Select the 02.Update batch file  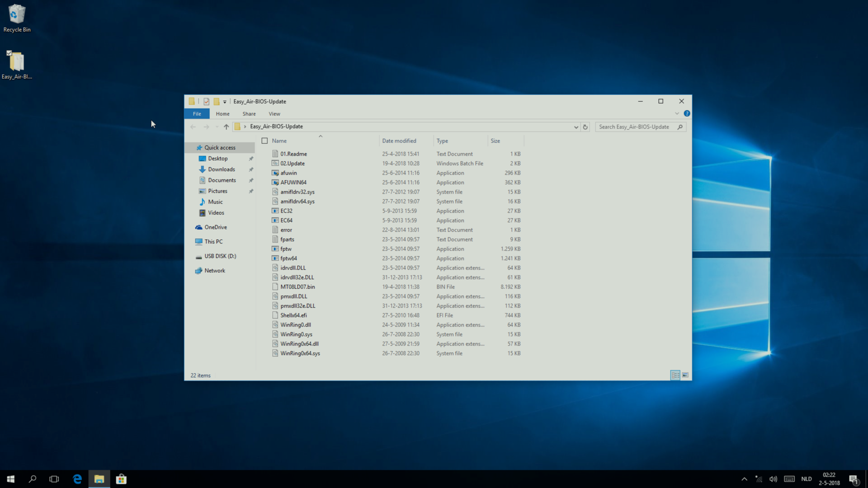pyautogui.click(x=292, y=164)
